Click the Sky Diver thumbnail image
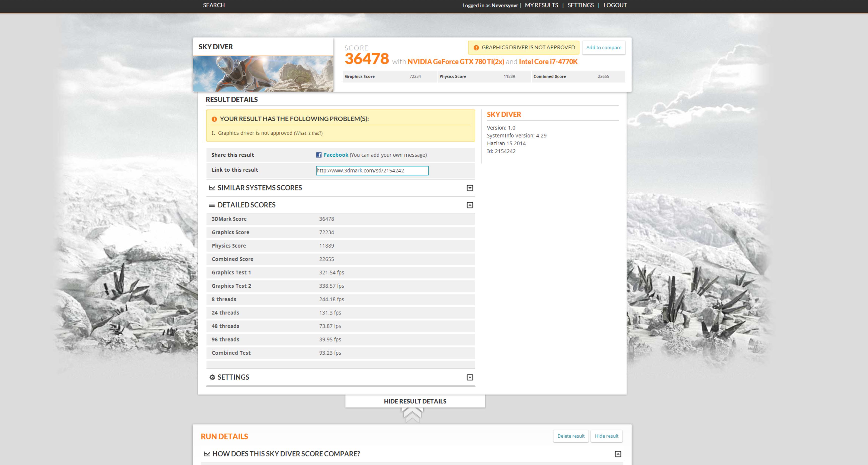 click(263, 74)
